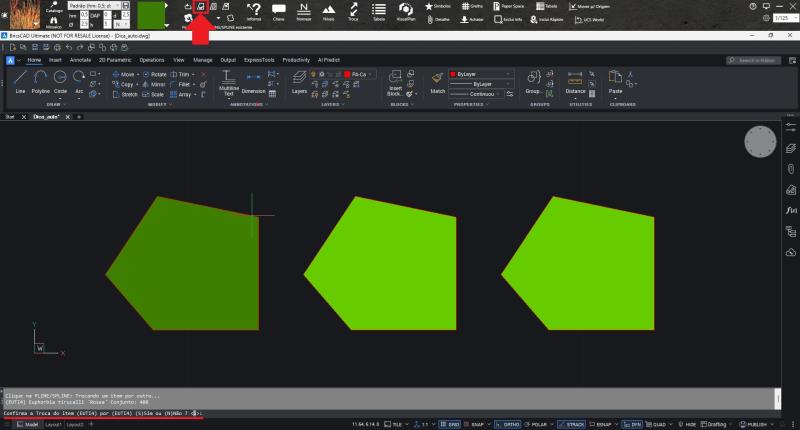Select the Line drawing tool

pyautogui.click(x=21, y=81)
